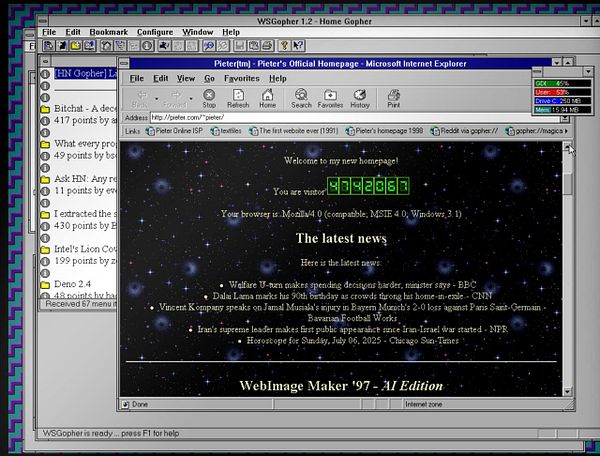Click the GDI resource bar in monitor

coord(562,83)
